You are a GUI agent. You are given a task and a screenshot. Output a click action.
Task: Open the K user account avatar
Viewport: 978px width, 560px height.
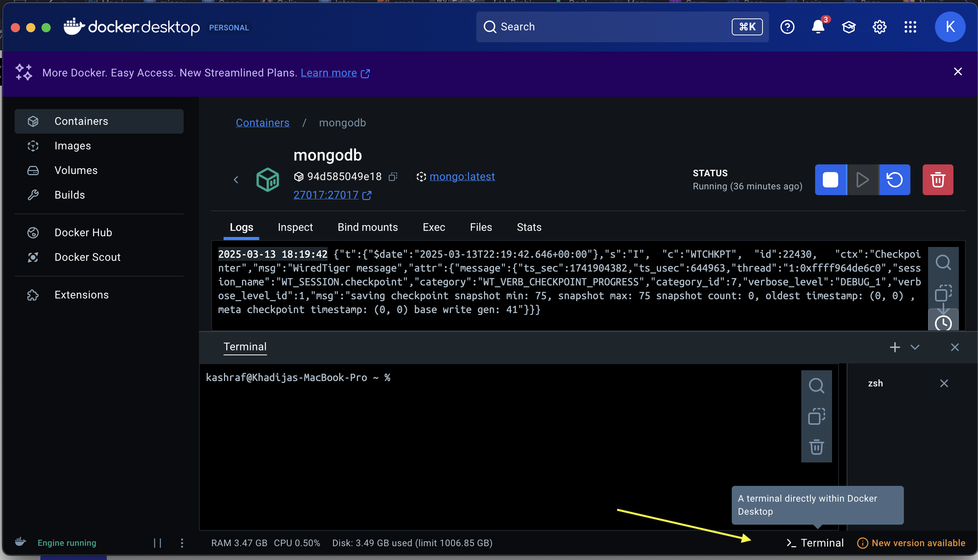pos(950,27)
